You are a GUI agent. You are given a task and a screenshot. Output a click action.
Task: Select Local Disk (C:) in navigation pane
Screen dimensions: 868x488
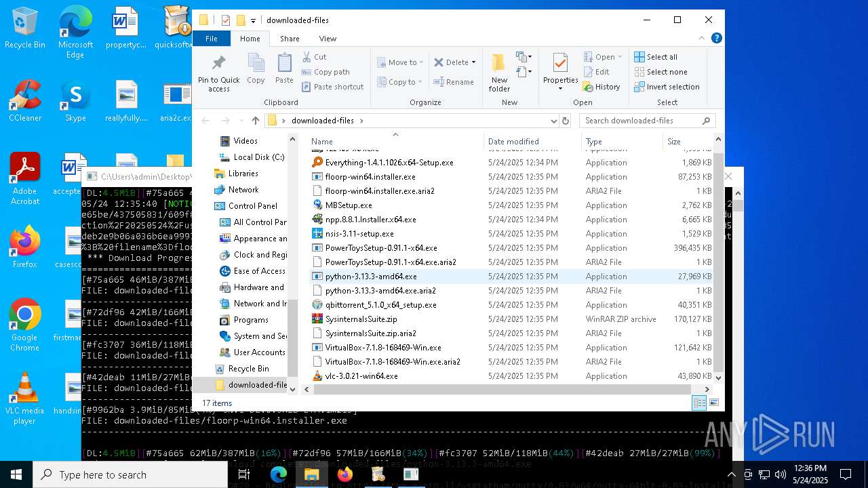pyautogui.click(x=252, y=157)
